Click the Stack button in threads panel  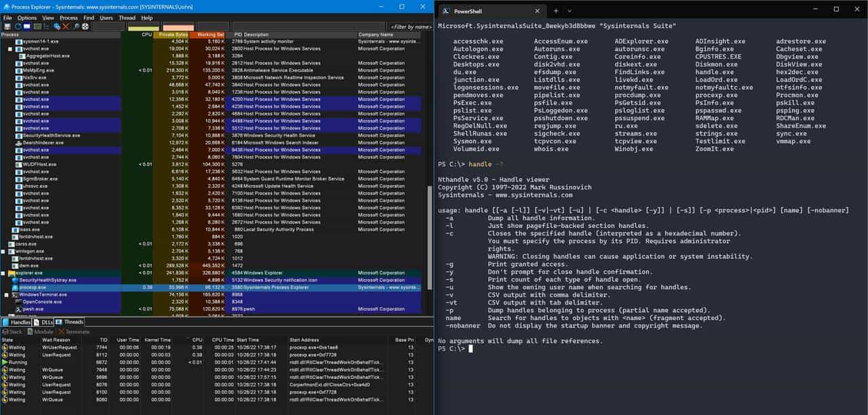tap(12, 332)
